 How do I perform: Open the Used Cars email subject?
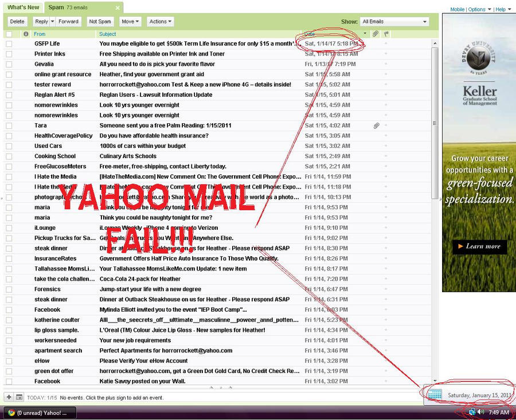[x=143, y=146]
